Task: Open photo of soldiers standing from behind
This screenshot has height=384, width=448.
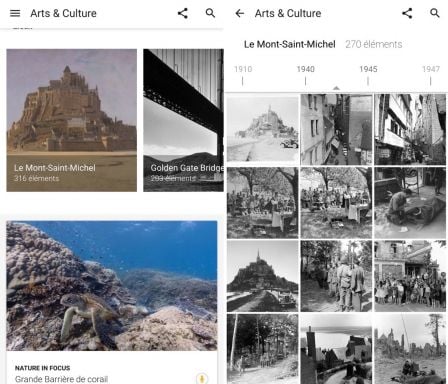Action: (336, 276)
